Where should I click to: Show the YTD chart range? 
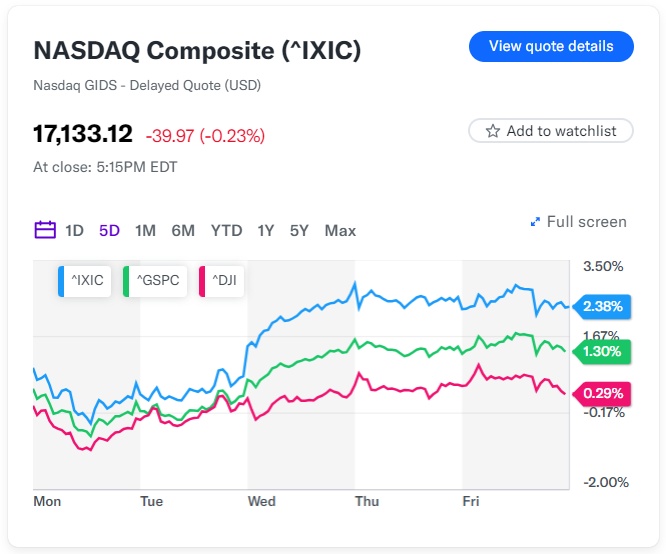click(x=227, y=231)
